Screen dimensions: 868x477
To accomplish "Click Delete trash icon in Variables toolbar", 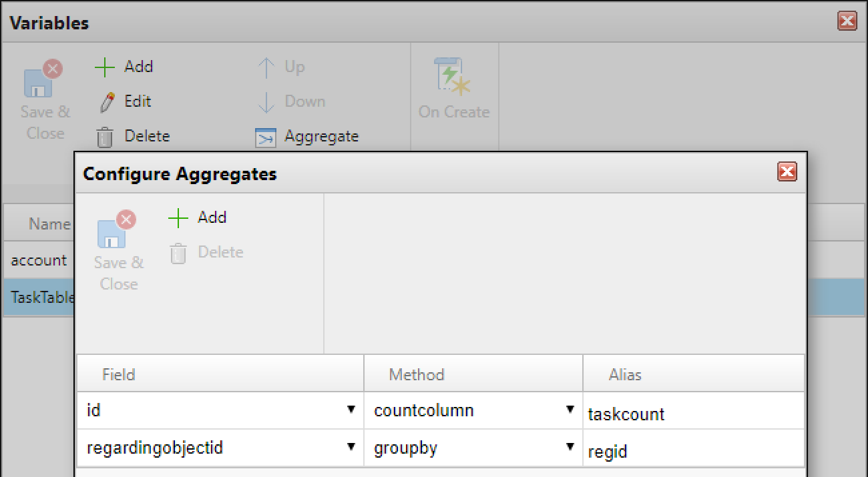I will 105,137.
